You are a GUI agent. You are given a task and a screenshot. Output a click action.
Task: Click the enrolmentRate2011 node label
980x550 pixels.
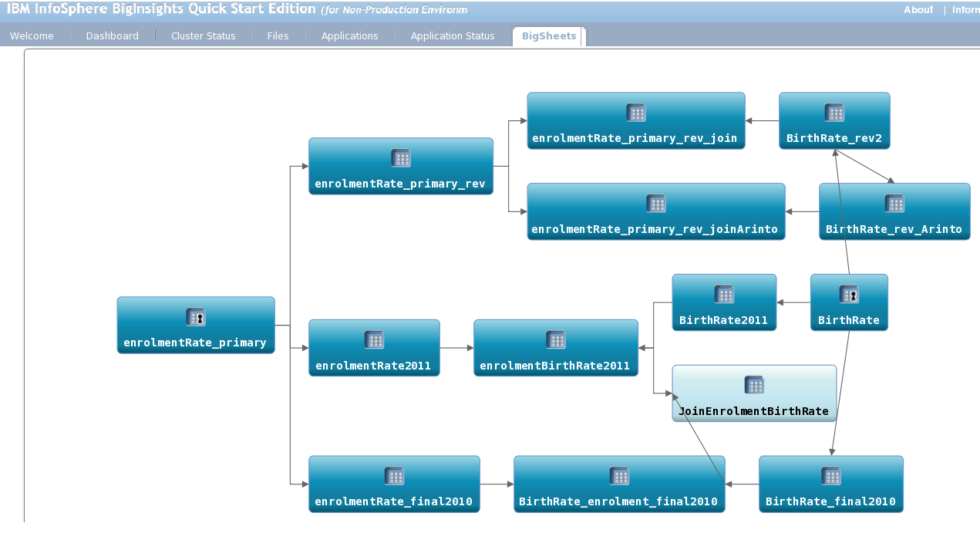tap(373, 366)
